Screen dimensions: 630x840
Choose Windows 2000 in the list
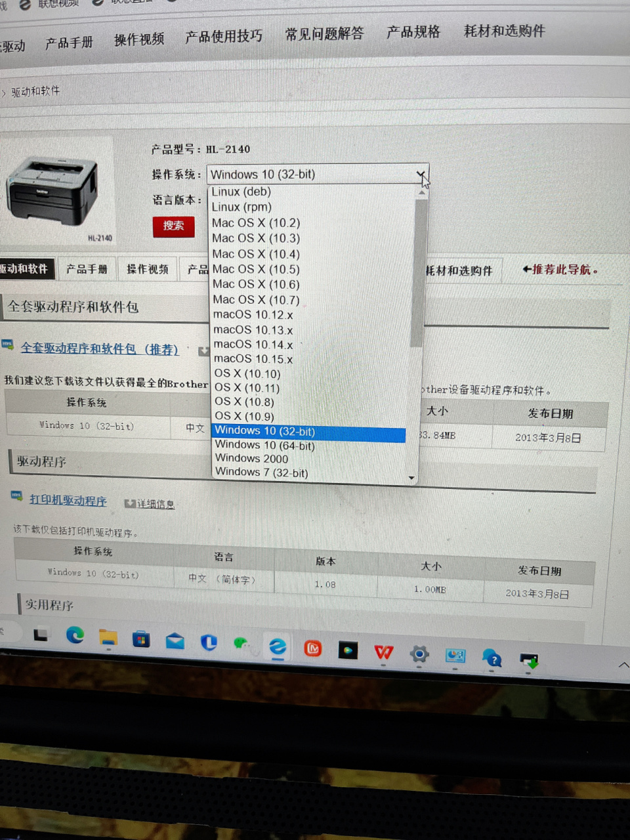pyautogui.click(x=251, y=459)
